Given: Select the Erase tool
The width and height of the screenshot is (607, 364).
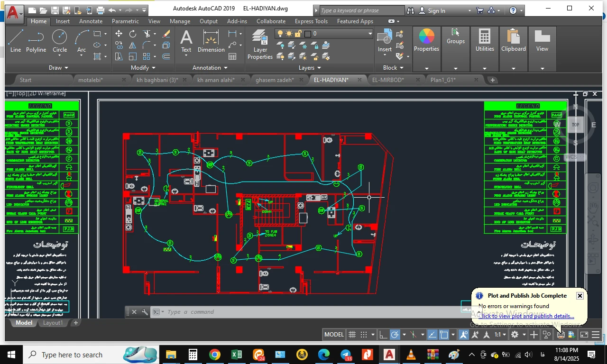Looking at the screenshot, I should (166, 34).
